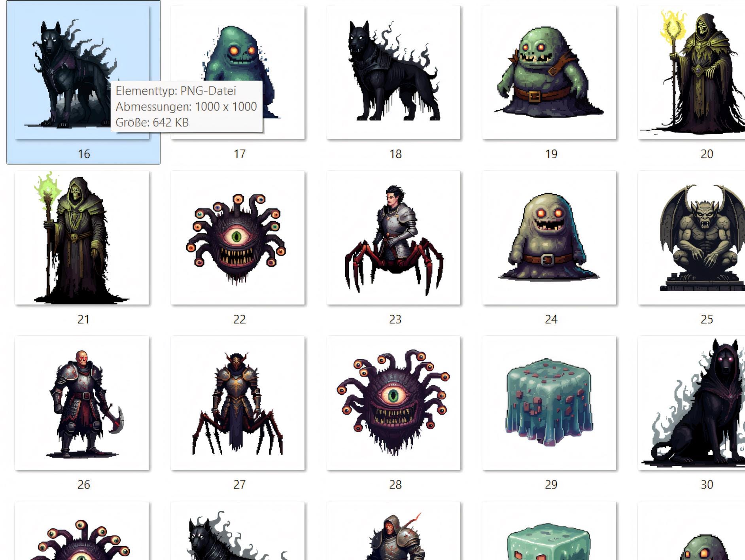This screenshot has width=745, height=560.
Task: Select the fat green ogre image 19
Action: (x=550, y=71)
